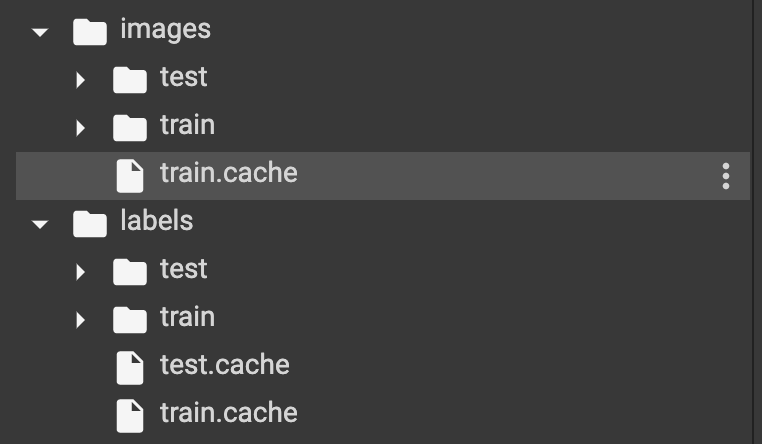Select the labels folder name
The image size is (762, 444).
[156, 221]
